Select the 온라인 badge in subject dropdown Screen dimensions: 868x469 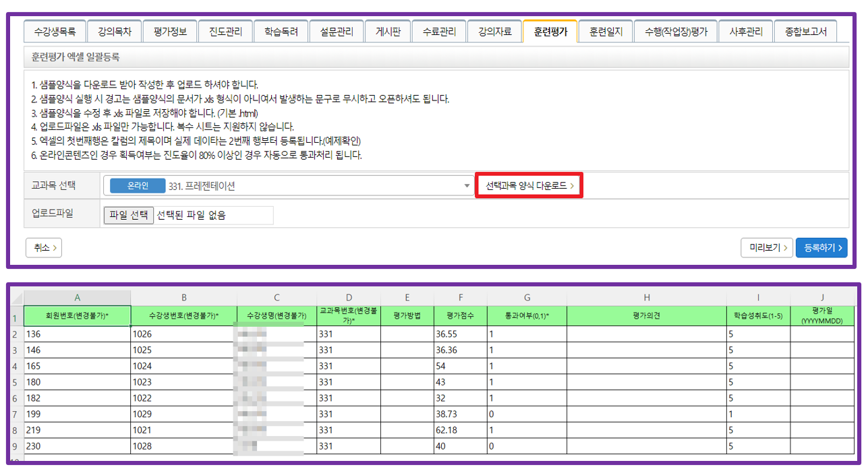(x=138, y=186)
